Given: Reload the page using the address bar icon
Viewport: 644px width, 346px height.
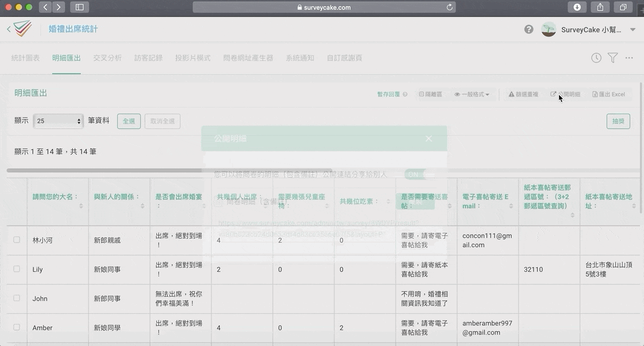Looking at the screenshot, I should point(449,7).
